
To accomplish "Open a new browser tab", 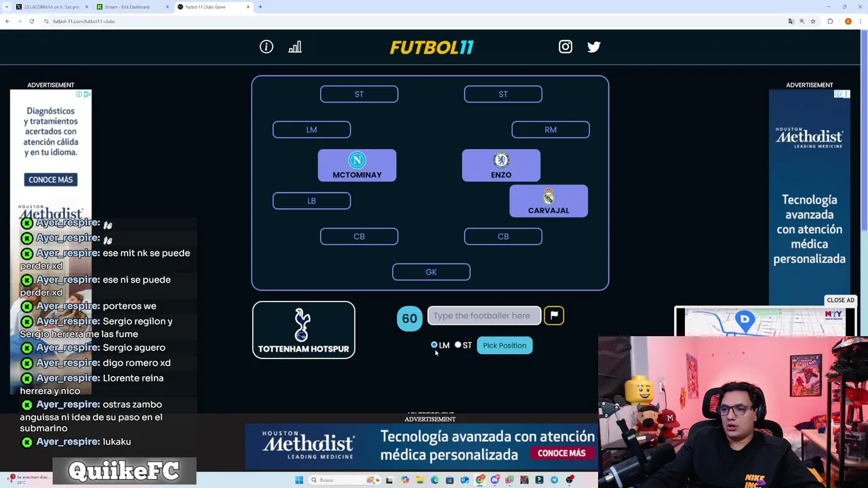I will tap(260, 7).
